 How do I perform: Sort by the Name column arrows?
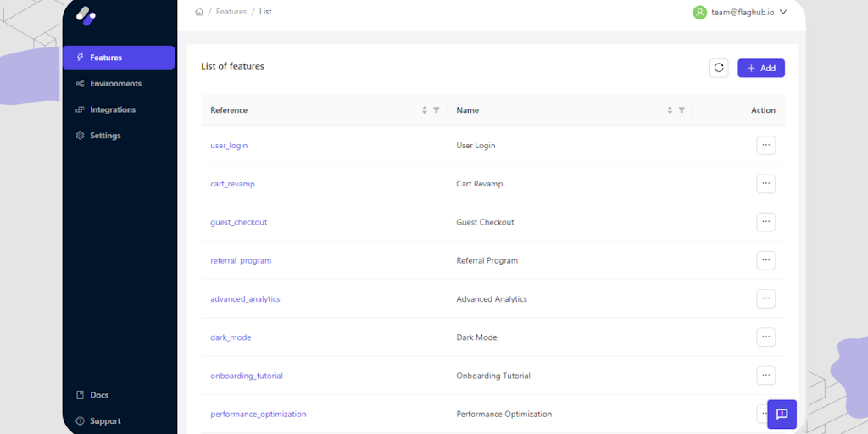[x=670, y=110]
